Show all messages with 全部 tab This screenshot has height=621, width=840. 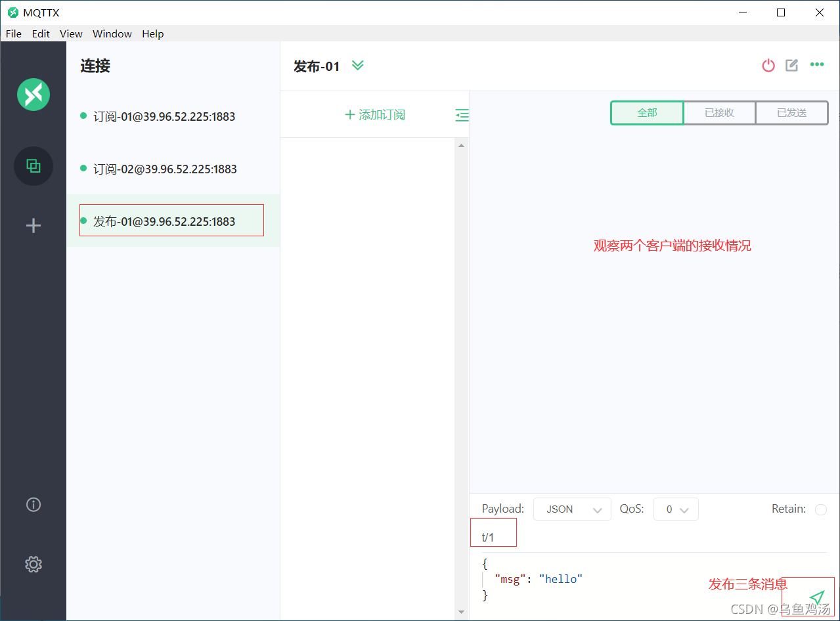pos(647,113)
